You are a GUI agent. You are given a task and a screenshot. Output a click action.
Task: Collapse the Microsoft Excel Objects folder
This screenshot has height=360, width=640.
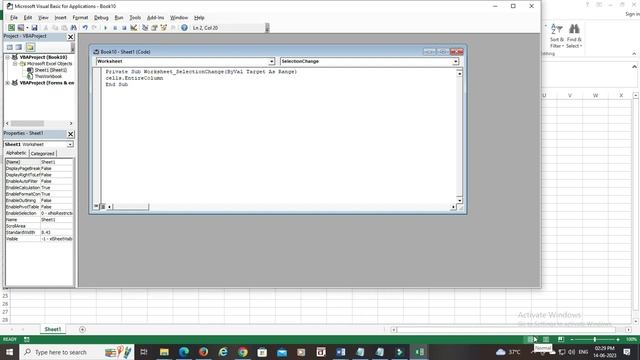pos(15,64)
